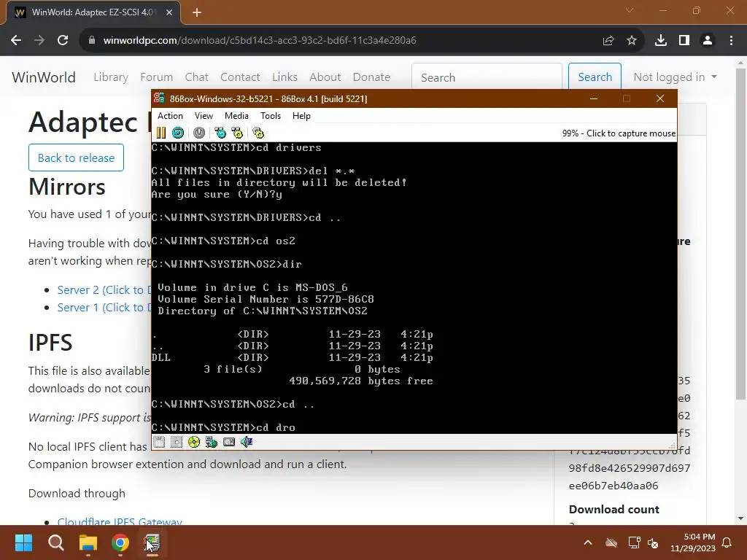Open Chrome three-dot menu
This screenshot has width=747, height=560.
tap(731, 41)
